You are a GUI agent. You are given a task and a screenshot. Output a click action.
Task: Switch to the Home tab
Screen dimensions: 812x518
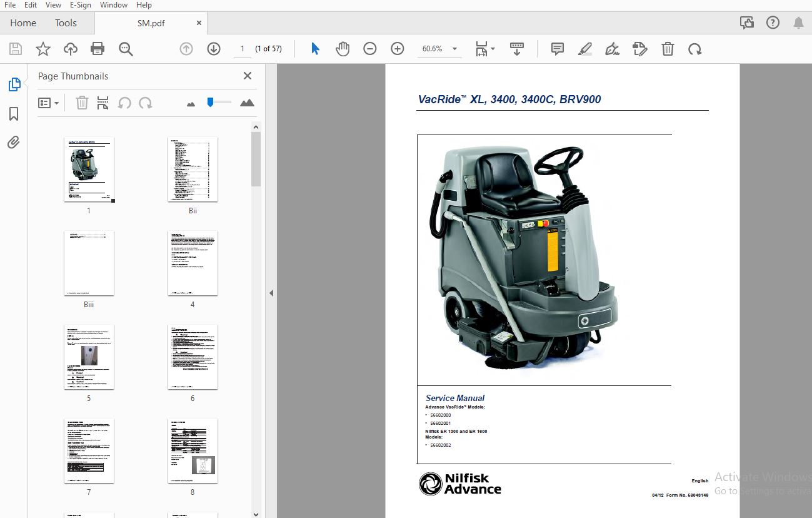[23, 23]
